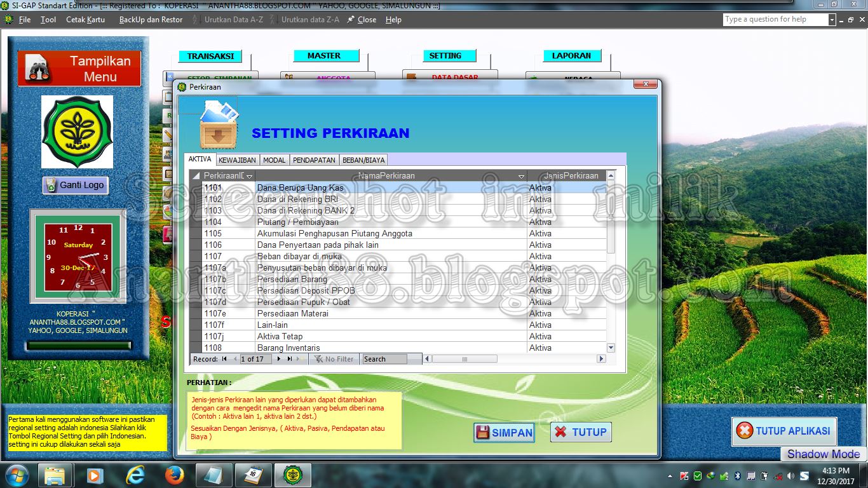This screenshot has height=488, width=868.
Task: Open the help question dropdown arrow
Action: coord(832,20)
